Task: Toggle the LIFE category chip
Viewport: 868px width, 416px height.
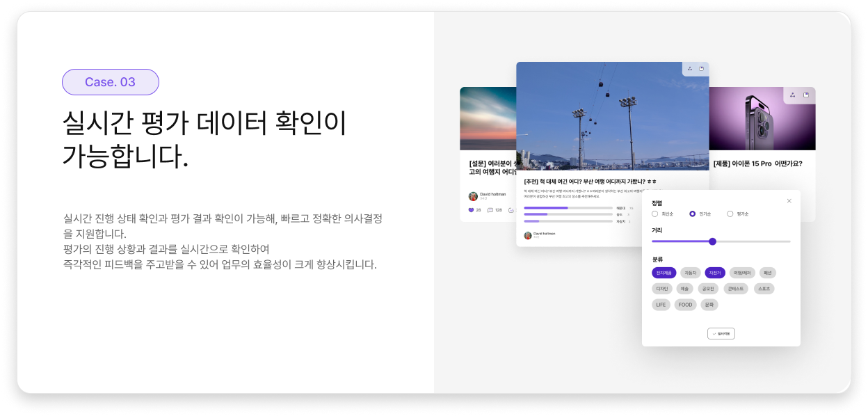Action: pyautogui.click(x=661, y=305)
